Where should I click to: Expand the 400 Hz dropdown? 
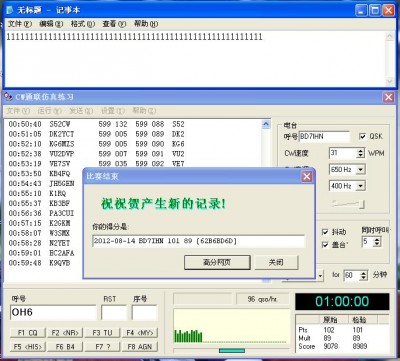360,186
